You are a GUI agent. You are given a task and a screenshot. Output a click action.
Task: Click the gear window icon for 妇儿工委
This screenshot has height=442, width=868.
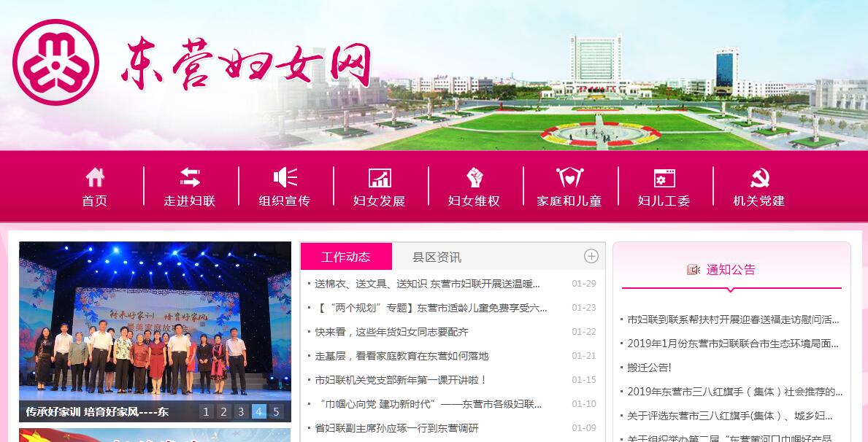(x=664, y=177)
